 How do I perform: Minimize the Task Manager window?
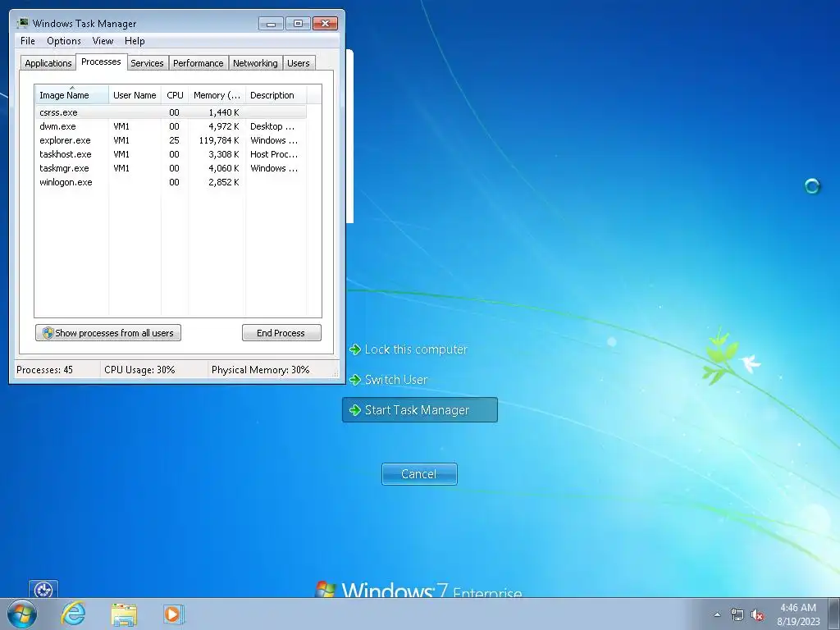271,24
